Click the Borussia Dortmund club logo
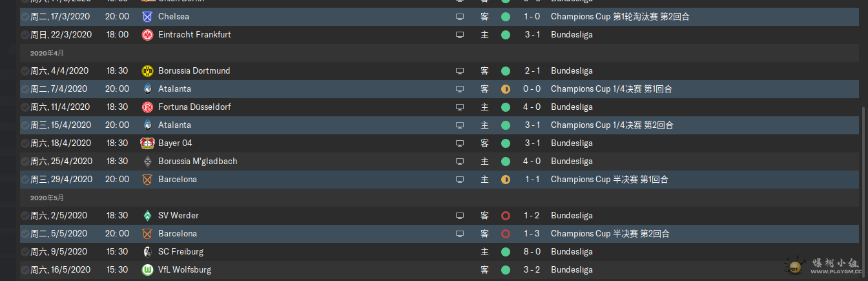The image size is (868, 281). [x=147, y=70]
